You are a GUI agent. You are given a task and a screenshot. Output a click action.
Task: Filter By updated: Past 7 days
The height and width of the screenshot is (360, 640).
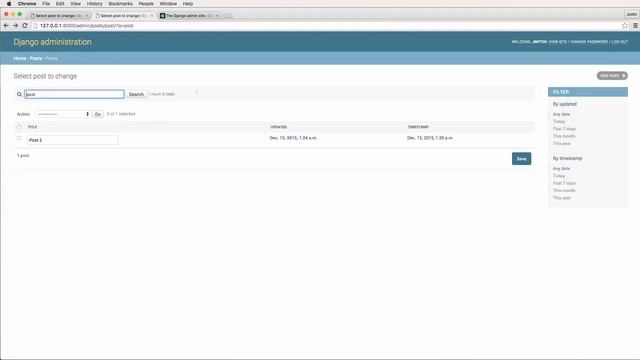pyautogui.click(x=564, y=129)
